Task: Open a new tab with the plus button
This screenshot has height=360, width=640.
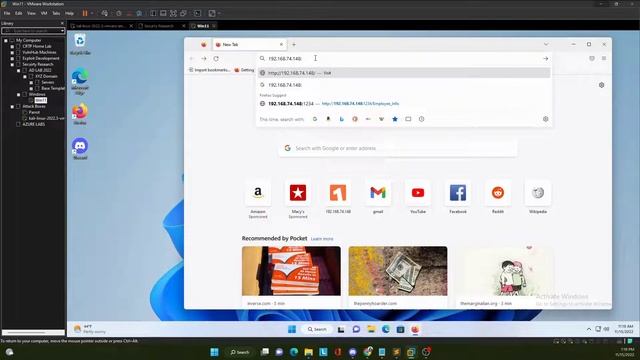Action: click(294, 44)
